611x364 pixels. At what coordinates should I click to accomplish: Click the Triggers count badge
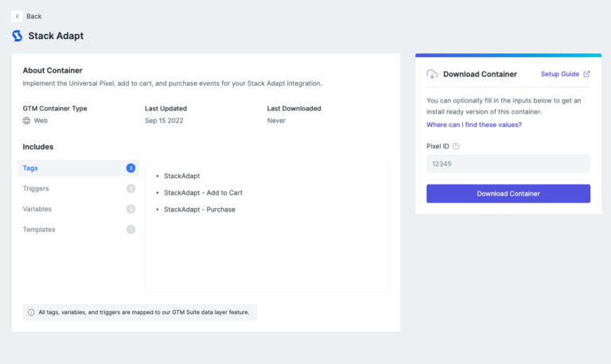(x=130, y=188)
